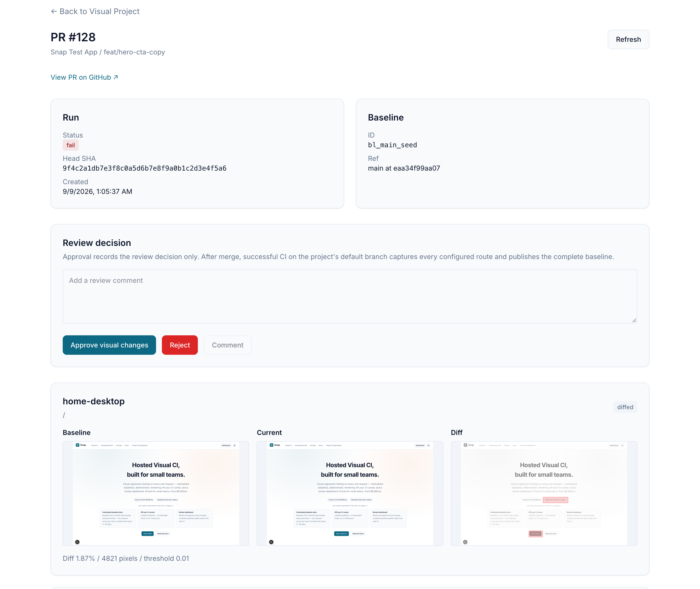Click Snap Test App / feat/hero-cta-copy subtitle
The image size is (700, 589).
[x=108, y=52]
